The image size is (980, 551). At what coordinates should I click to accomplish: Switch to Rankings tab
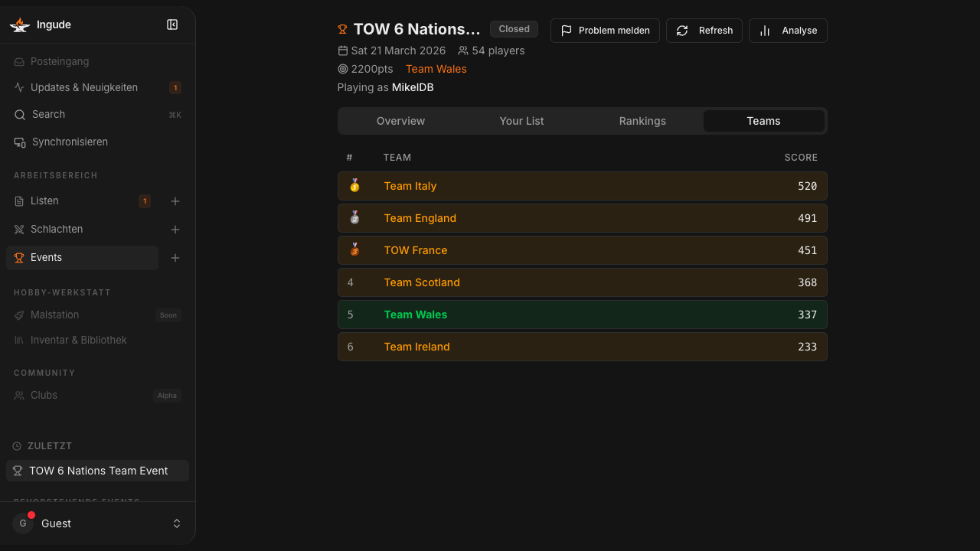[642, 121]
